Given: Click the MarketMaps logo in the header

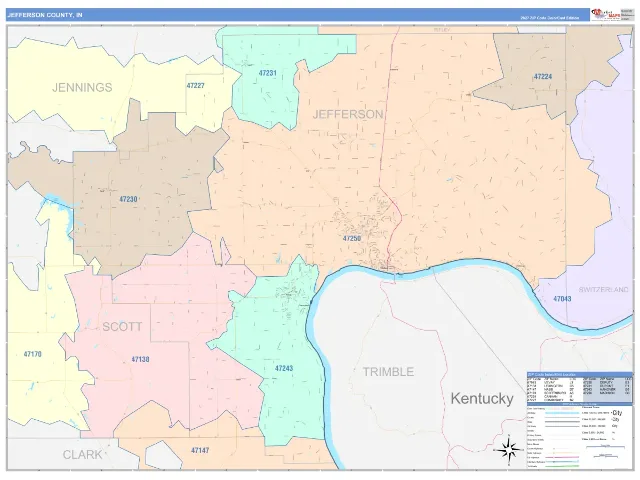Looking at the screenshot, I should click(606, 15).
